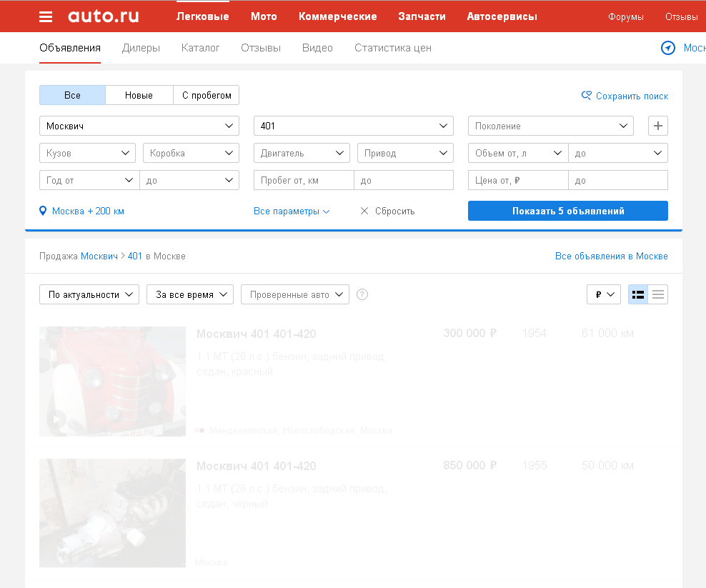This screenshot has width=706, height=588.
Task: Click 'Все объявления в Москве' link
Action: pyautogui.click(x=611, y=256)
